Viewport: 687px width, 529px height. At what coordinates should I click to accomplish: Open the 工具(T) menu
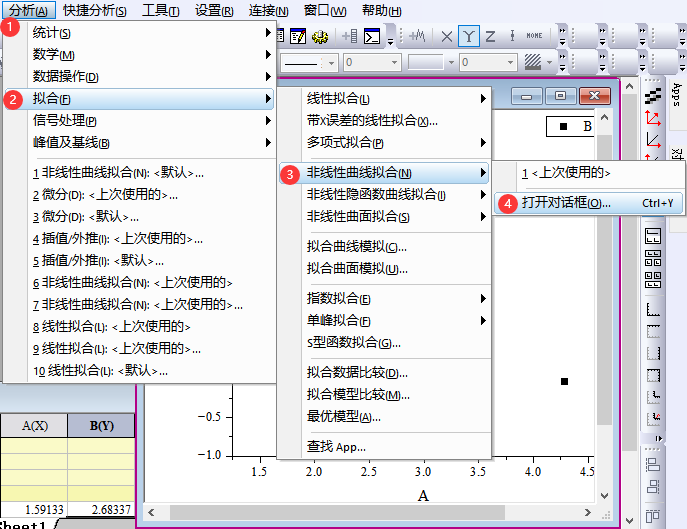click(x=161, y=11)
